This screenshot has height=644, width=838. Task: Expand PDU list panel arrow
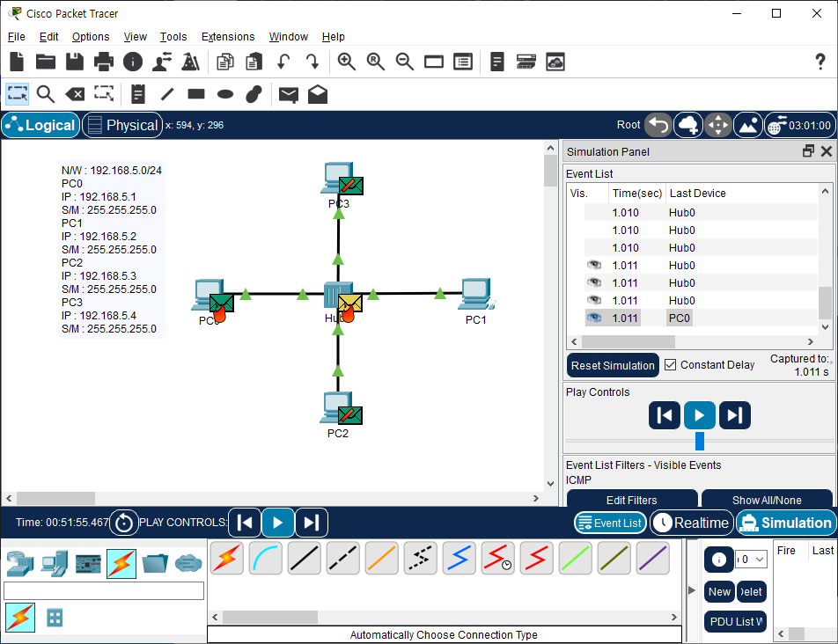(692, 590)
